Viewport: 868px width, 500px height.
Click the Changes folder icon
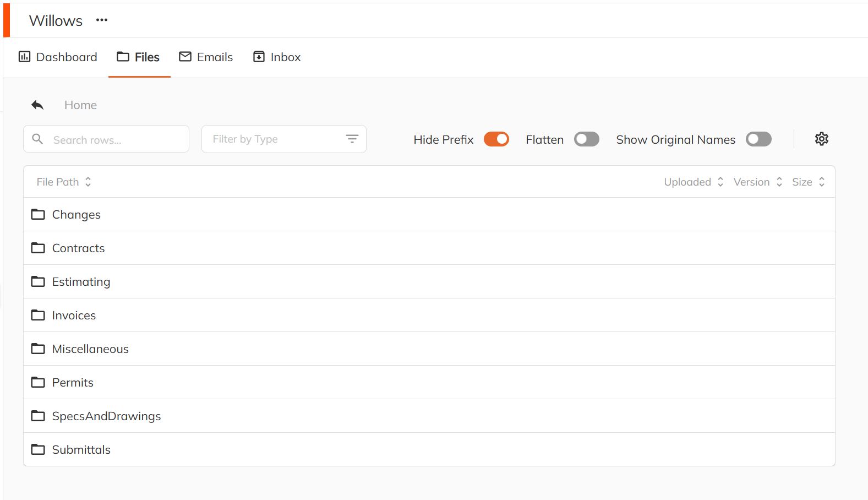tap(38, 214)
